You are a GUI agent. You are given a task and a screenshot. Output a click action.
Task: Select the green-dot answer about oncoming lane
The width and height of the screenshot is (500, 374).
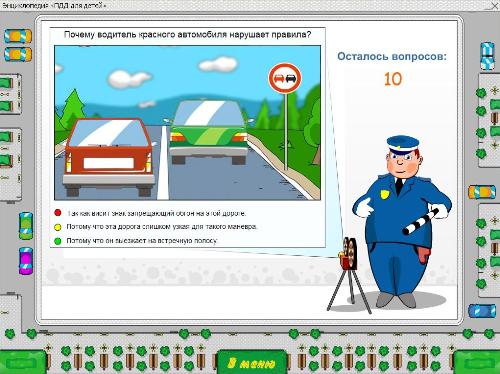tap(58, 241)
